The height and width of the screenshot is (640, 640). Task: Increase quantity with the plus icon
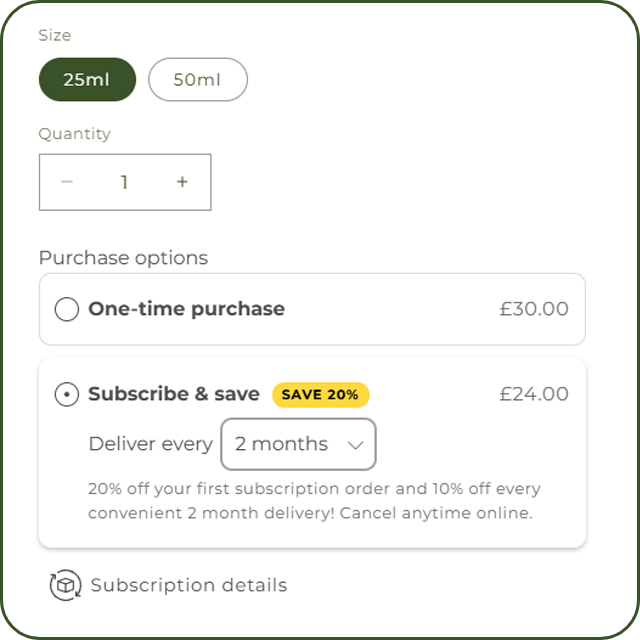tap(182, 182)
